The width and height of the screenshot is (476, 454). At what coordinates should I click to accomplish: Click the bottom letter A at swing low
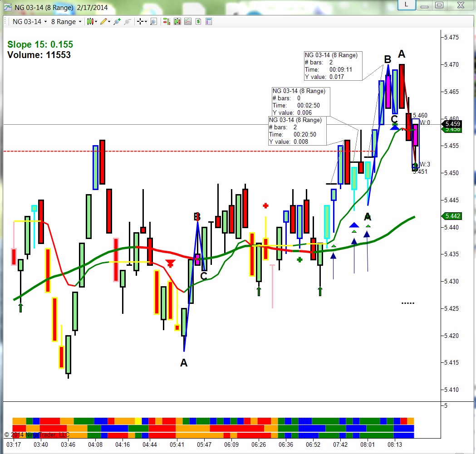pyautogui.click(x=184, y=363)
